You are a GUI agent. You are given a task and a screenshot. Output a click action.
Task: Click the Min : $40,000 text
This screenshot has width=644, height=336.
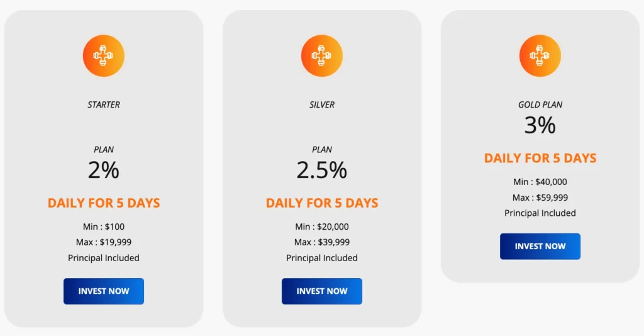(540, 182)
